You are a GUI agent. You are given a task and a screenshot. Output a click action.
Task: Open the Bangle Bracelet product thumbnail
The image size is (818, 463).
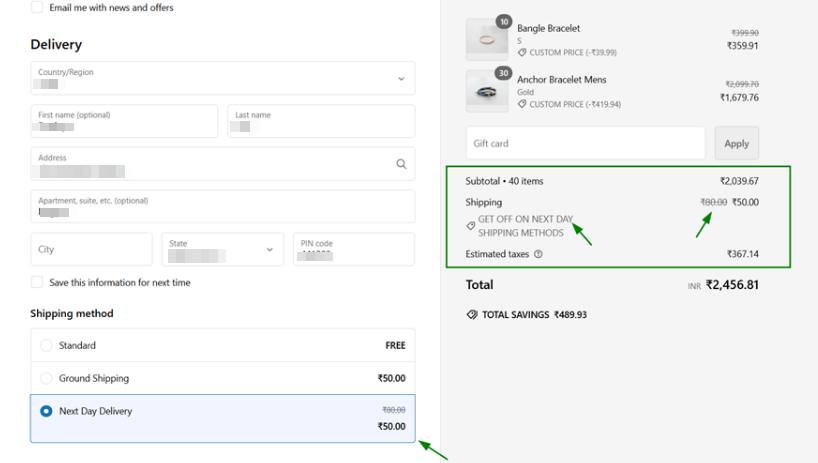[x=487, y=40]
